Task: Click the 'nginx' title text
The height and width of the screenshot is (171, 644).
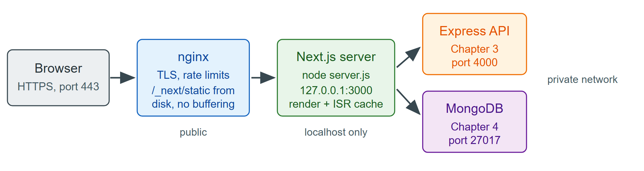Action: pyautogui.click(x=193, y=57)
